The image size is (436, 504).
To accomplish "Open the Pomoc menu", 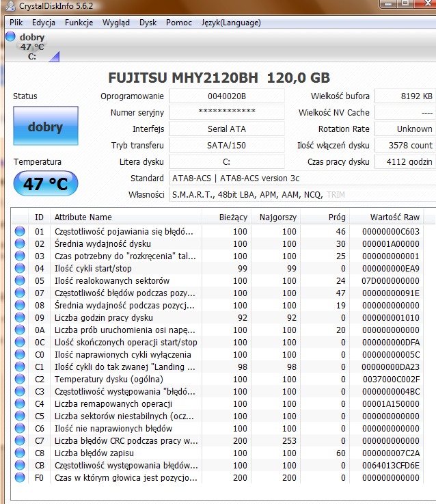I will click(x=178, y=23).
